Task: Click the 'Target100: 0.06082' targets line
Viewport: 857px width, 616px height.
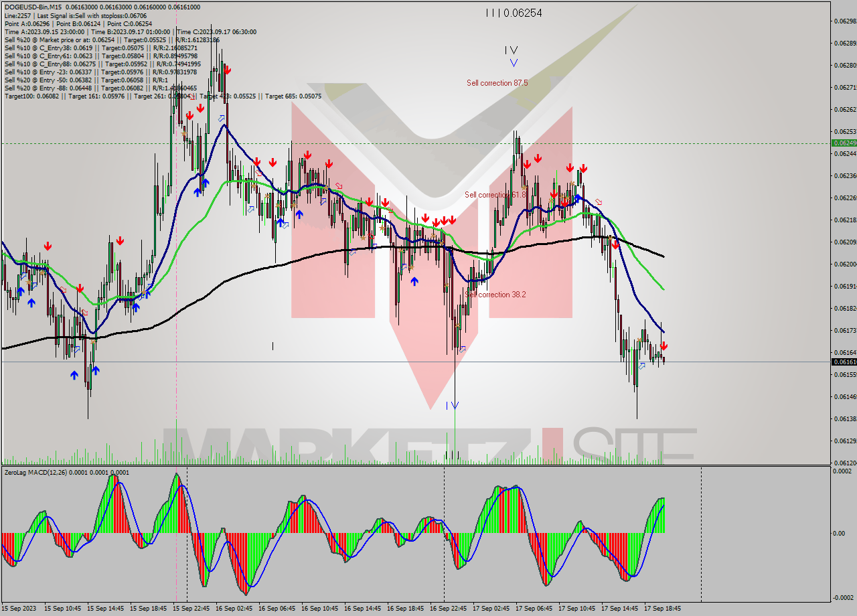Action: (x=163, y=96)
